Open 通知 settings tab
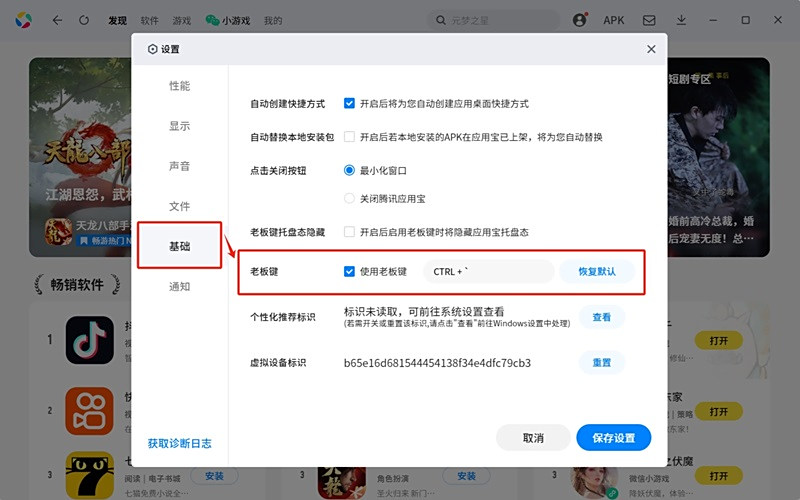The image size is (800, 500). 179,286
